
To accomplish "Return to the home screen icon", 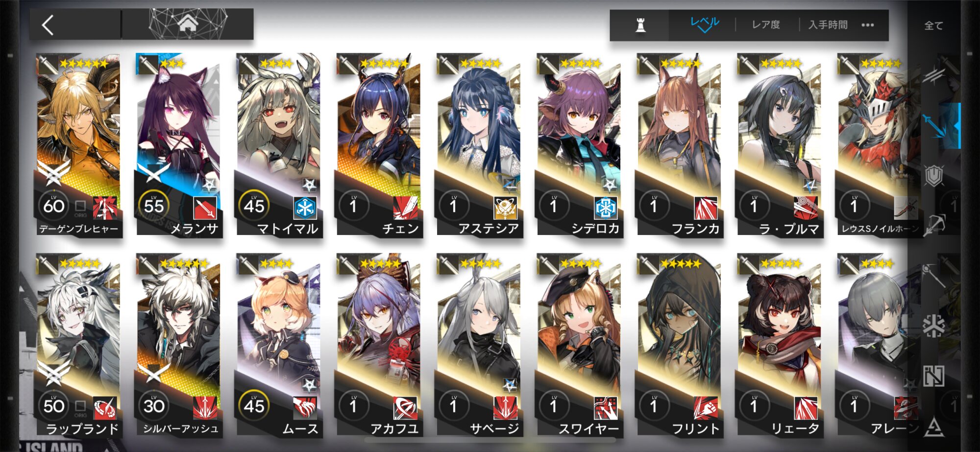I will point(188,23).
